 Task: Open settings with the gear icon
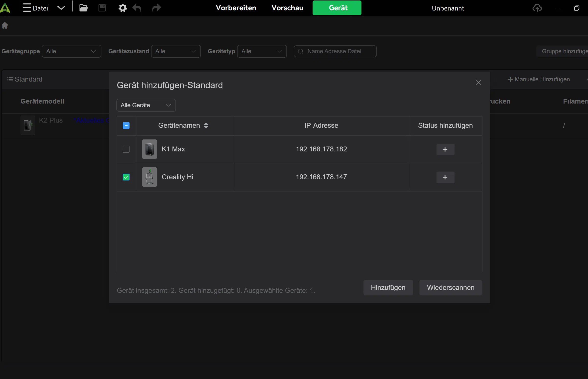122,8
